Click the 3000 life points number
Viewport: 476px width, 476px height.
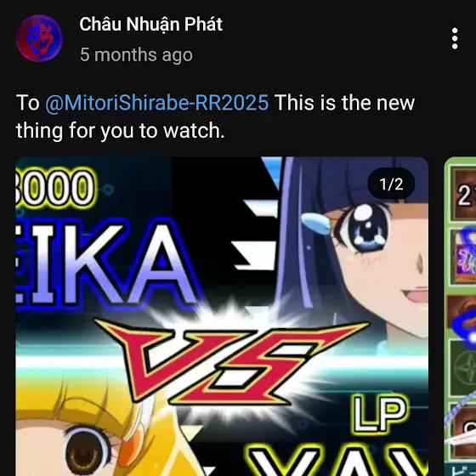click(x=55, y=188)
